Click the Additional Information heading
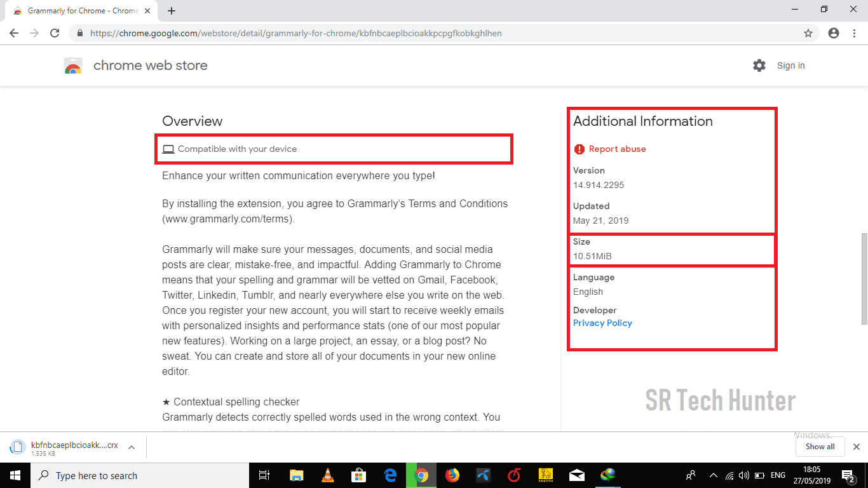 643,121
